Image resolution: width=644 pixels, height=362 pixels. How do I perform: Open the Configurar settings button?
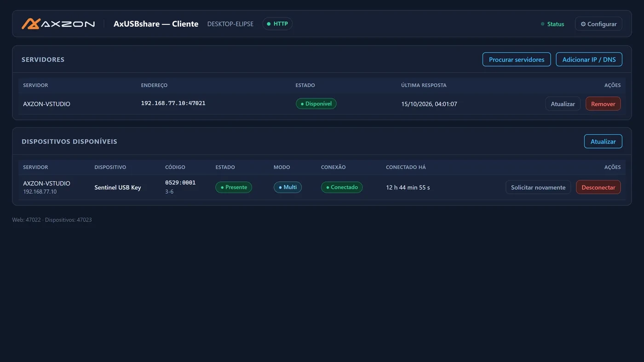click(598, 24)
